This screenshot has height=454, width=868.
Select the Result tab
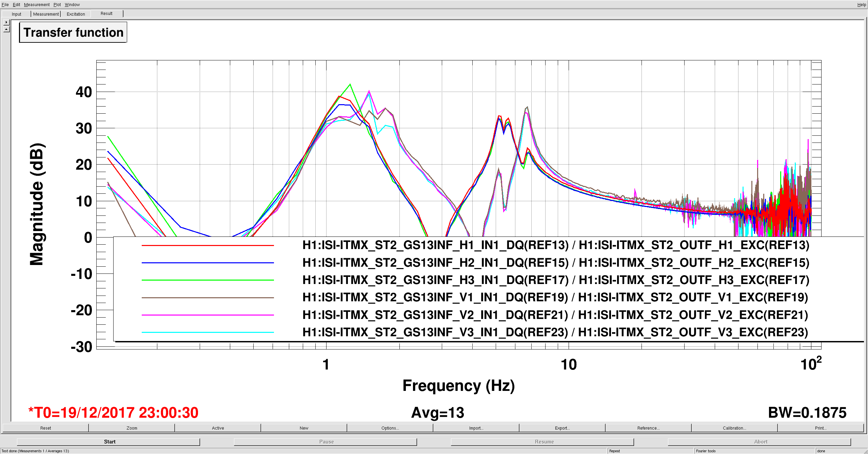pos(106,14)
